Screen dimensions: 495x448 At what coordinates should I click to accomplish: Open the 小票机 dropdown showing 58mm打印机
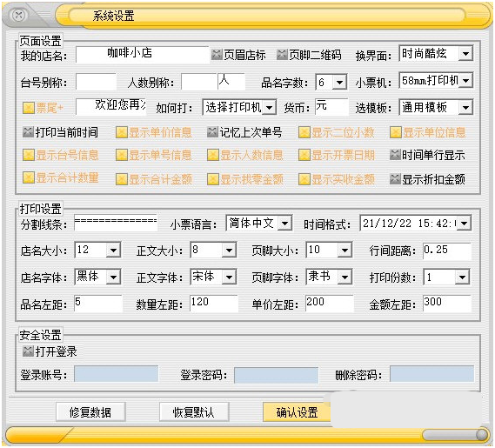[x=436, y=80]
